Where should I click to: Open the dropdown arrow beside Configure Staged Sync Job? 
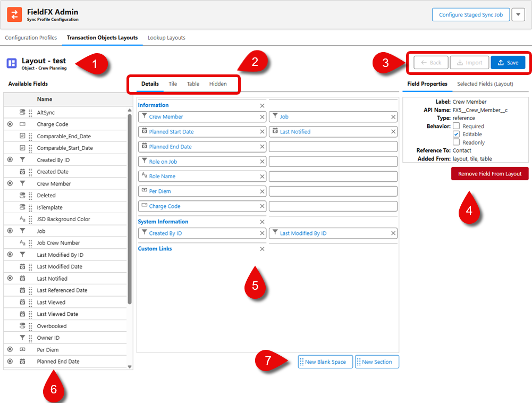[x=518, y=14]
